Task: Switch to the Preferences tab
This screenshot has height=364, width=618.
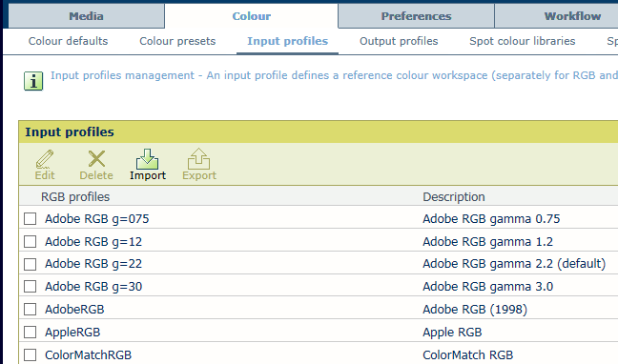Action: pos(416,16)
